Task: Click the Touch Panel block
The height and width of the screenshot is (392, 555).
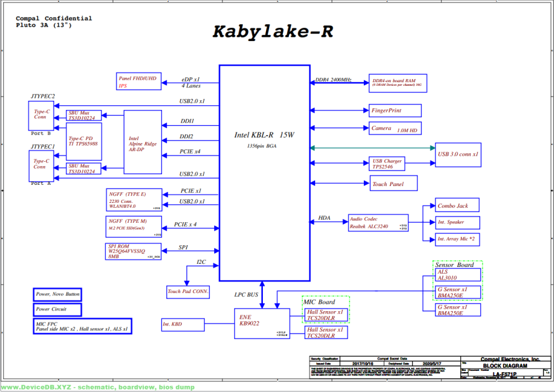Action: (394, 184)
